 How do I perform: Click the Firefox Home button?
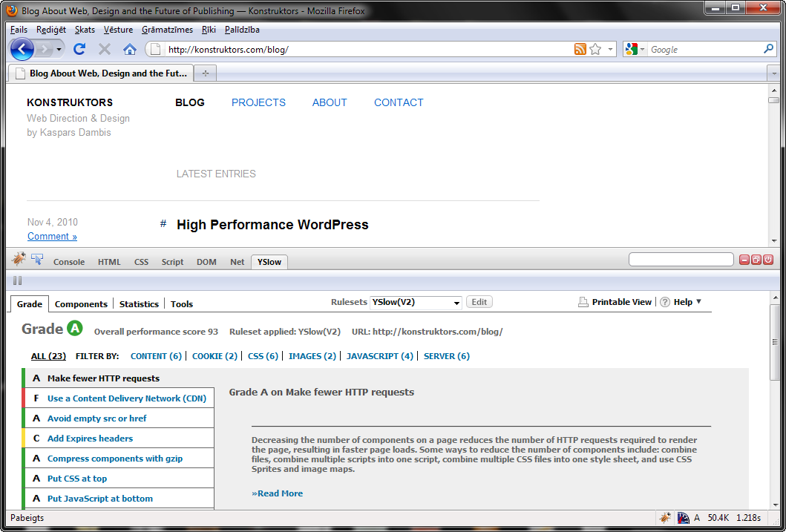130,50
